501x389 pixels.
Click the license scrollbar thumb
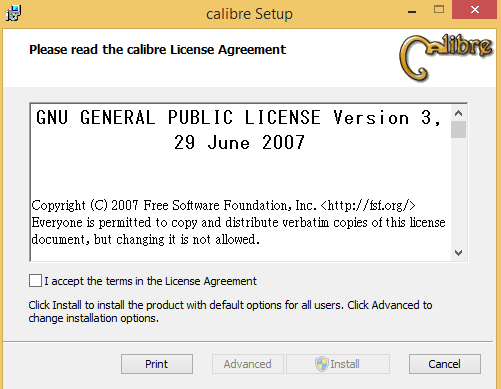point(458,130)
